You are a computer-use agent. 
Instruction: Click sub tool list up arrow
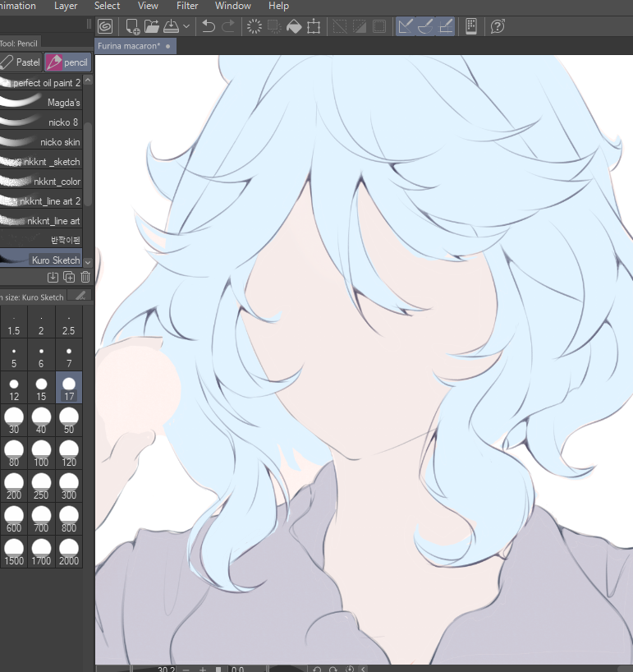tap(88, 81)
